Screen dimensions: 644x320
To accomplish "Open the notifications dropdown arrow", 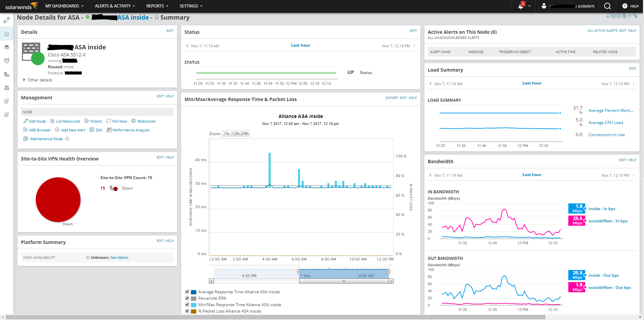I will (x=529, y=6).
